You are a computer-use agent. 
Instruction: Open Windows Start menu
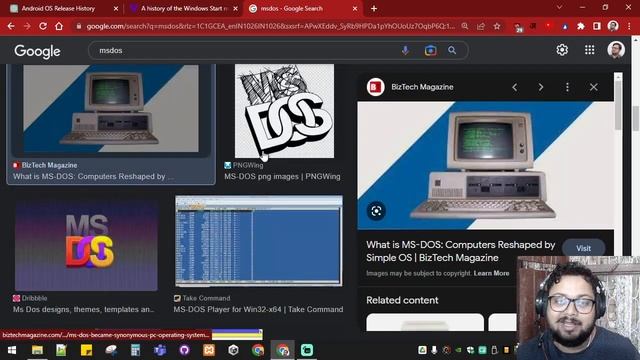(x=12, y=350)
